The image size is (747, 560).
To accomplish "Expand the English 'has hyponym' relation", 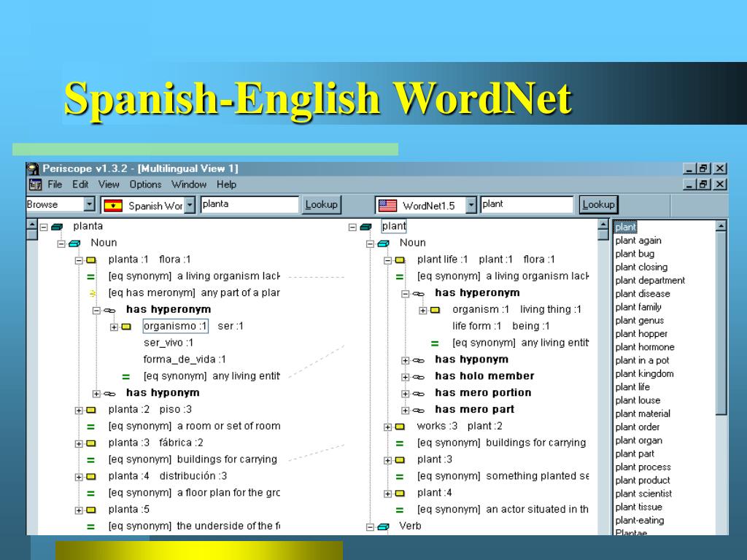I will point(406,360).
